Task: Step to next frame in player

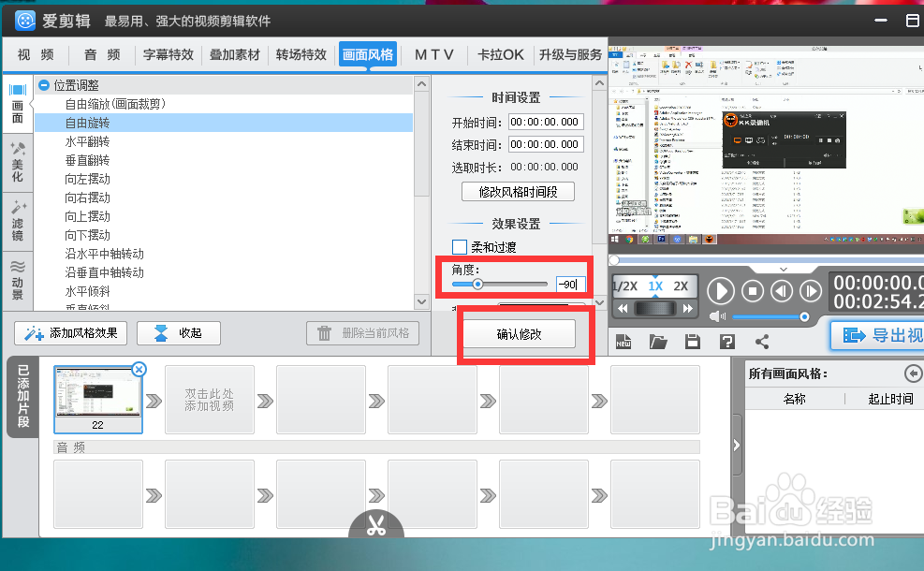Action: coord(811,291)
